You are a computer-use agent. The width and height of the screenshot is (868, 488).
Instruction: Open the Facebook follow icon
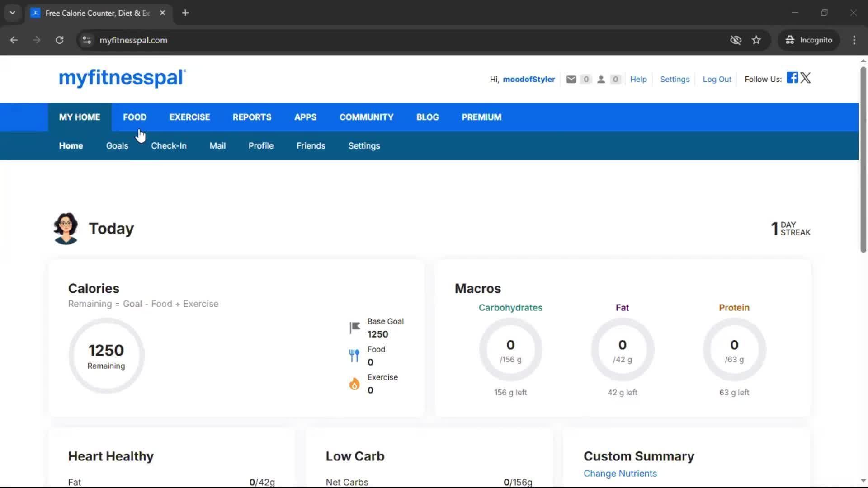pyautogui.click(x=792, y=78)
